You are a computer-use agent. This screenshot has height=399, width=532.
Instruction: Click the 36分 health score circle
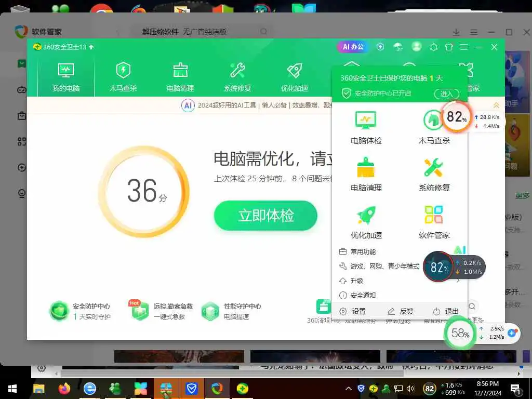(144, 192)
